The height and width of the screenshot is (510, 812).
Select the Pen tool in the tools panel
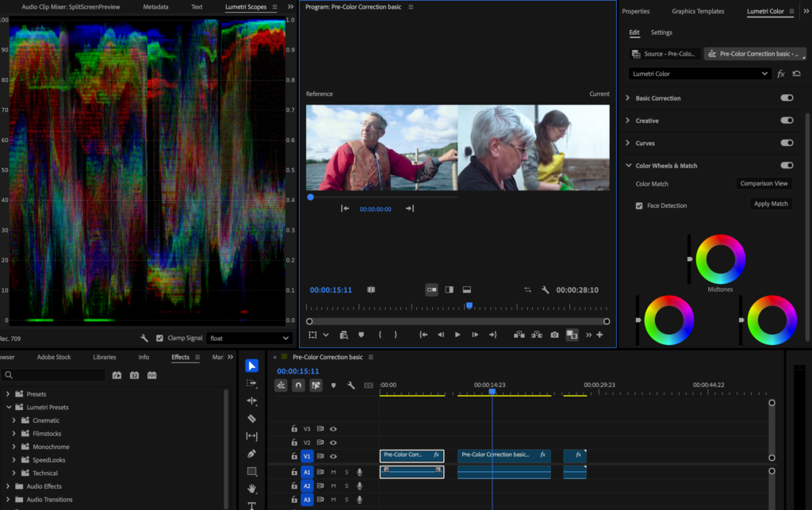click(x=251, y=454)
